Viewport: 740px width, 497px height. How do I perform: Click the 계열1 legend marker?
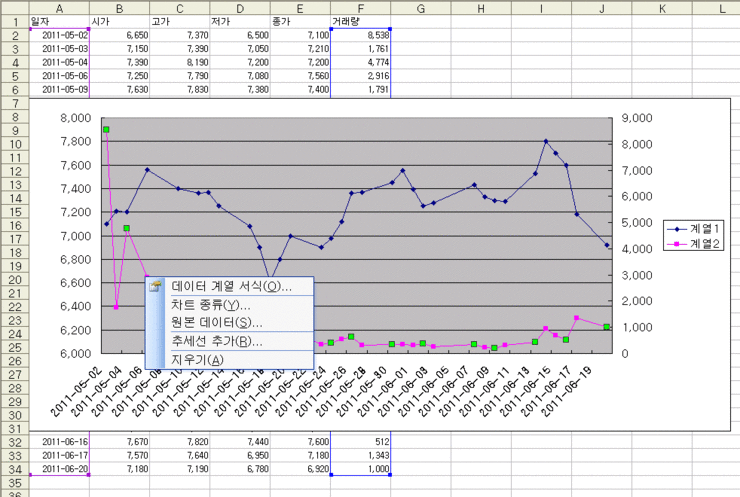click(676, 229)
